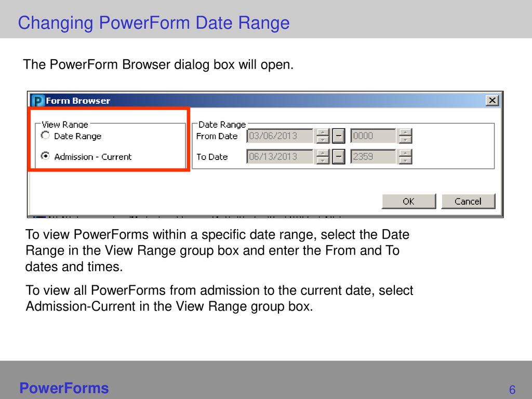The width and height of the screenshot is (532, 399).
Task: Click the slide title 'Changing PowerForm Date Range'
Action: pyautogui.click(x=154, y=23)
